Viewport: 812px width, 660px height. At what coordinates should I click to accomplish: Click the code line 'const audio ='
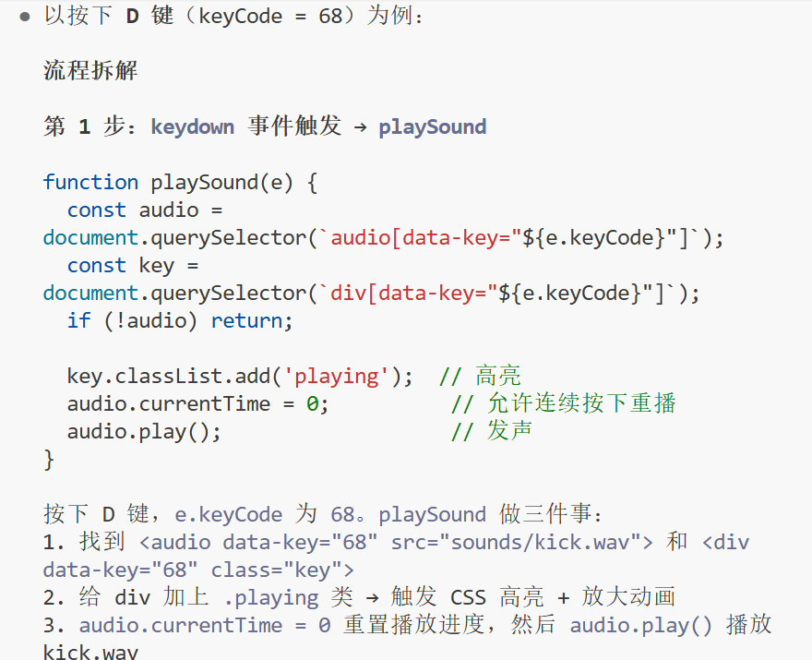coord(145,210)
